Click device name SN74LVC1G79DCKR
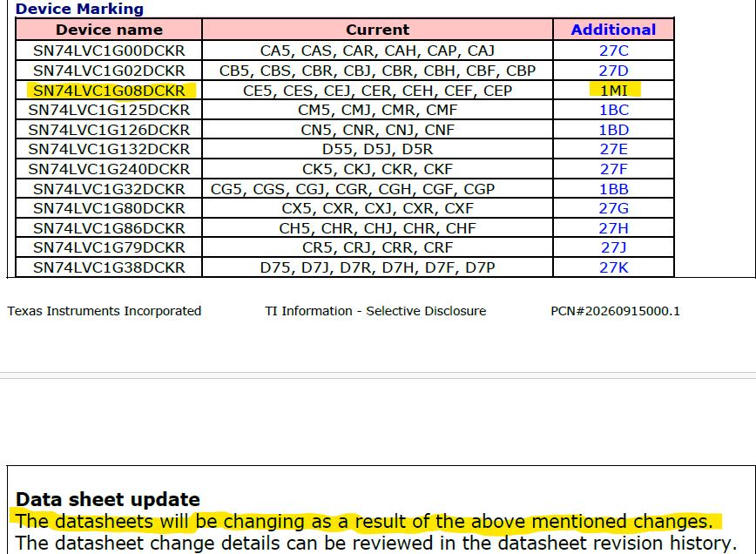Image resolution: width=756 pixels, height=554 pixels. point(109,247)
